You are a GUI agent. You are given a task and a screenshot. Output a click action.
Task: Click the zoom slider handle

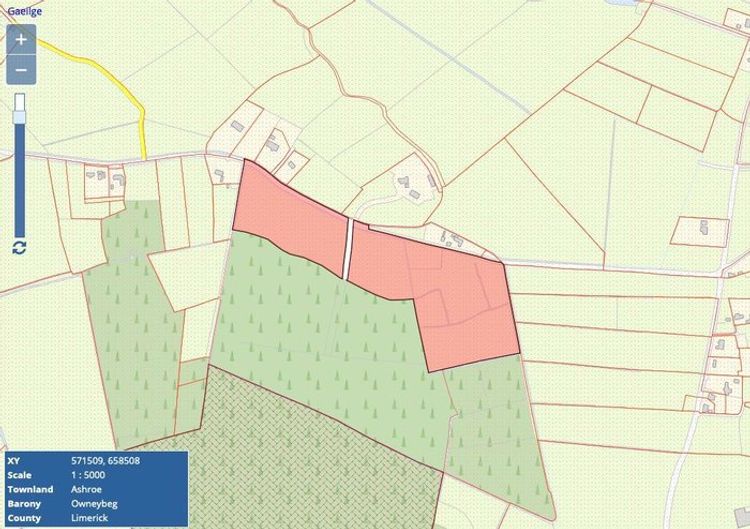click(20, 117)
